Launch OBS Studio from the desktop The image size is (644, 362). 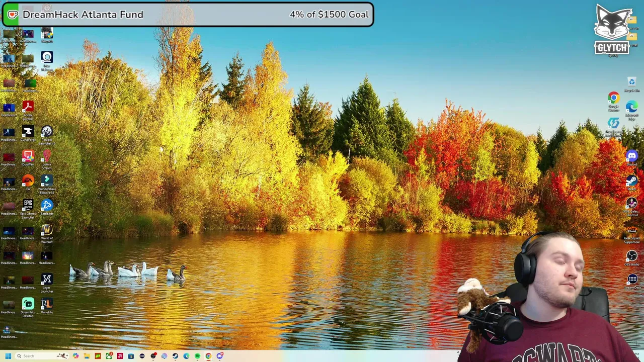(x=632, y=258)
